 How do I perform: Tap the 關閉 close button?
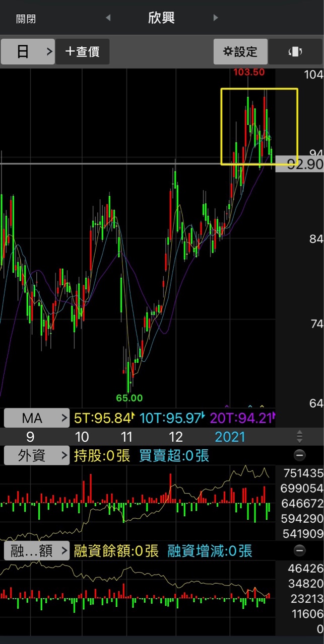[26, 19]
